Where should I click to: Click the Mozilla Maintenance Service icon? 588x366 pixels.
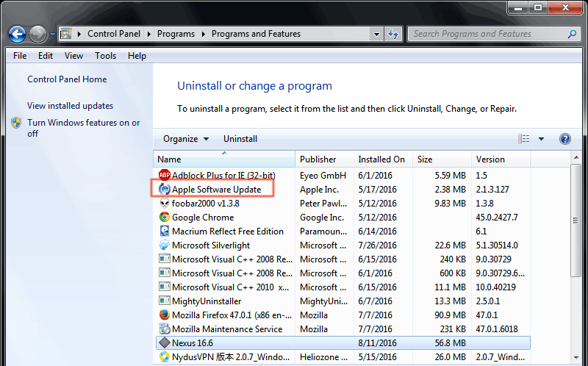tap(164, 329)
